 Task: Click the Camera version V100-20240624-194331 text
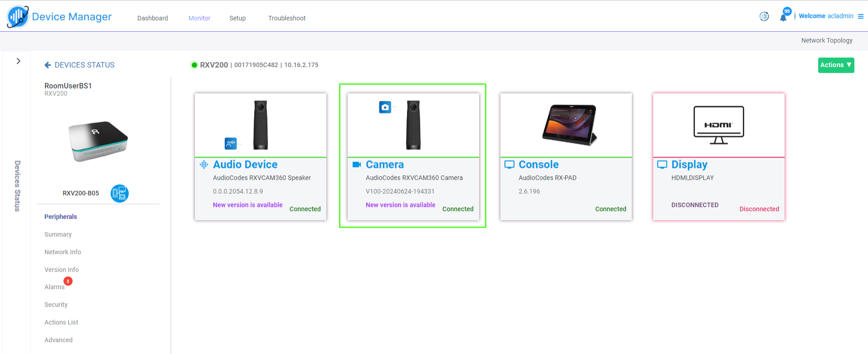(400, 191)
